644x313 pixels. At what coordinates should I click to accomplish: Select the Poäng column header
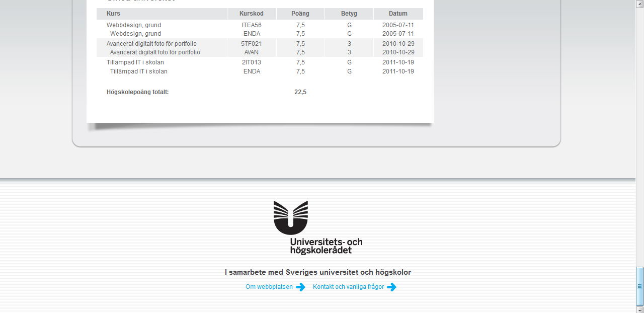(300, 14)
